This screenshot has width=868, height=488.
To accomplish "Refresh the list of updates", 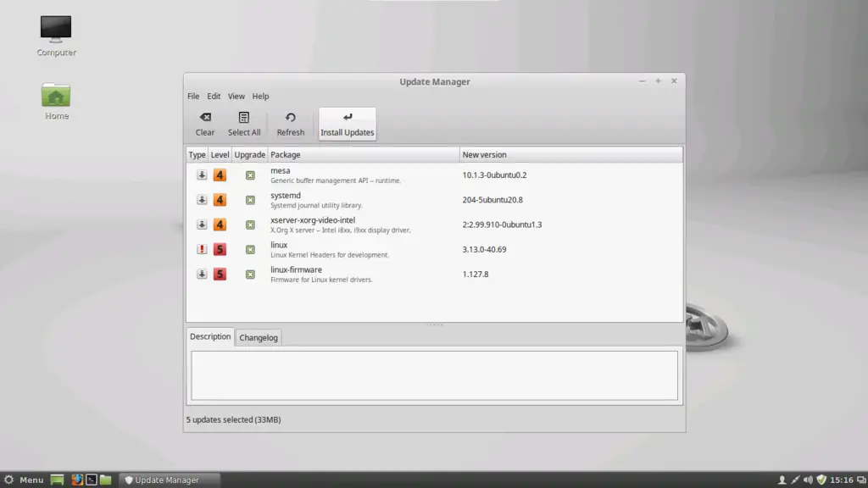I will (291, 124).
